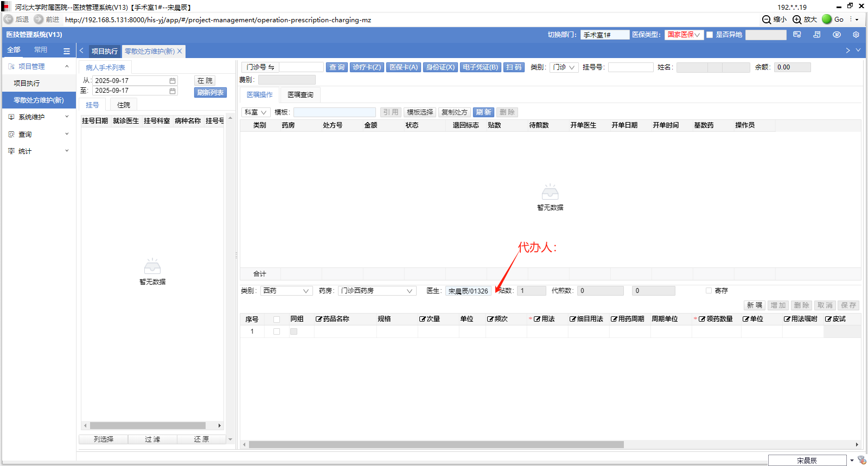This screenshot has height=466, width=868.
Task: Click the 统计 sidebar icon
Action: click(11, 151)
